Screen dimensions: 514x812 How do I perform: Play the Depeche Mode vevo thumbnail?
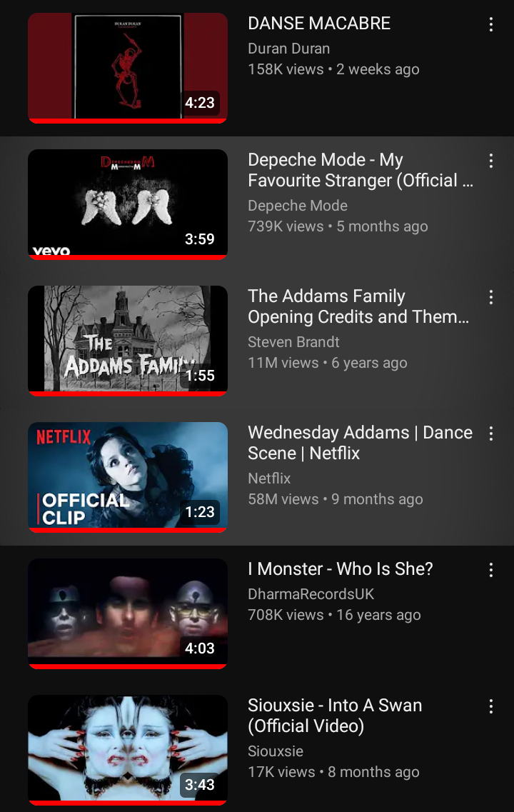coord(128,204)
